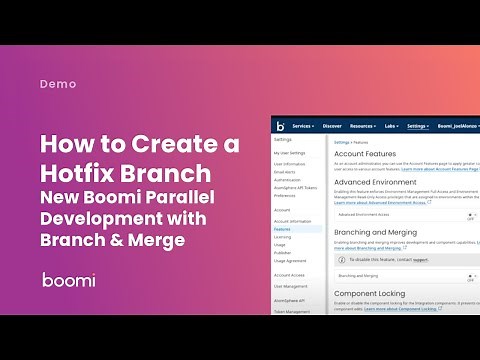Click the Settings breadcrumb link

pyautogui.click(x=342, y=142)
